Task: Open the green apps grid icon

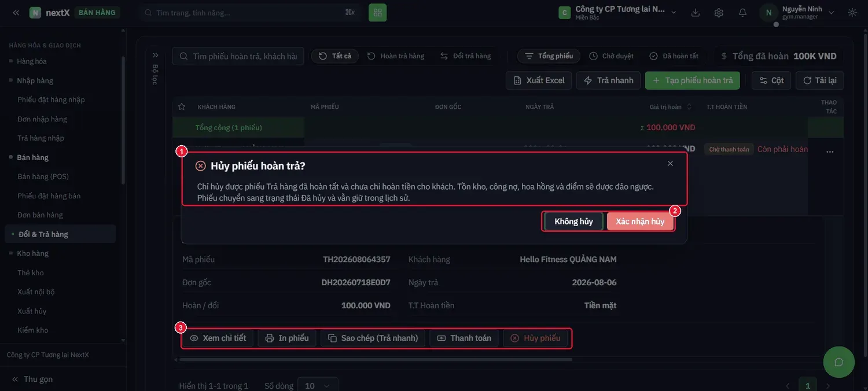Action: (377, 12)
